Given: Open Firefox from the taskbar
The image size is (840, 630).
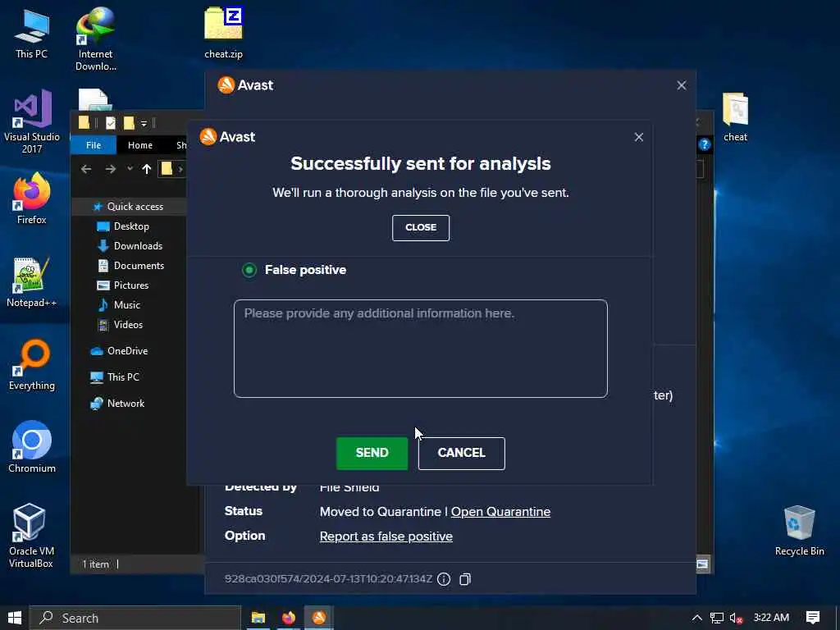Looking at the screenshot, I should click(289, 618).
